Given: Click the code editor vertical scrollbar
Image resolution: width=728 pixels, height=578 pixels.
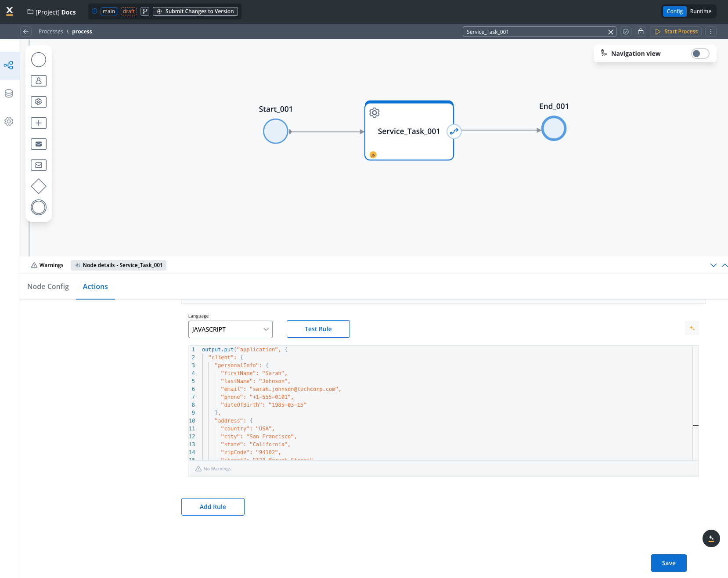Looking at the screenshot, I should coord(696,403).
